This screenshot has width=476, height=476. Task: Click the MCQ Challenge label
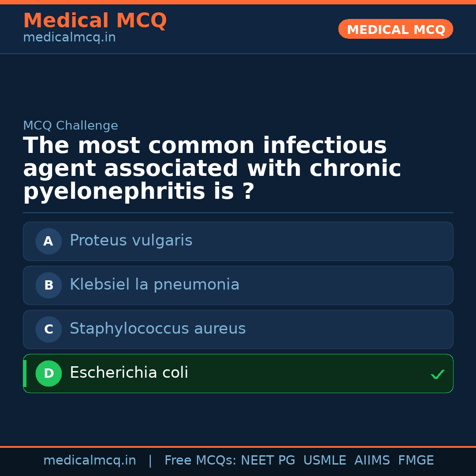coord(71,126)
